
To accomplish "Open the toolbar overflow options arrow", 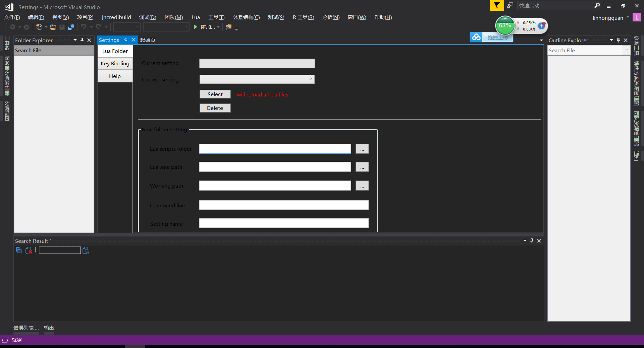I will (236, 29).
